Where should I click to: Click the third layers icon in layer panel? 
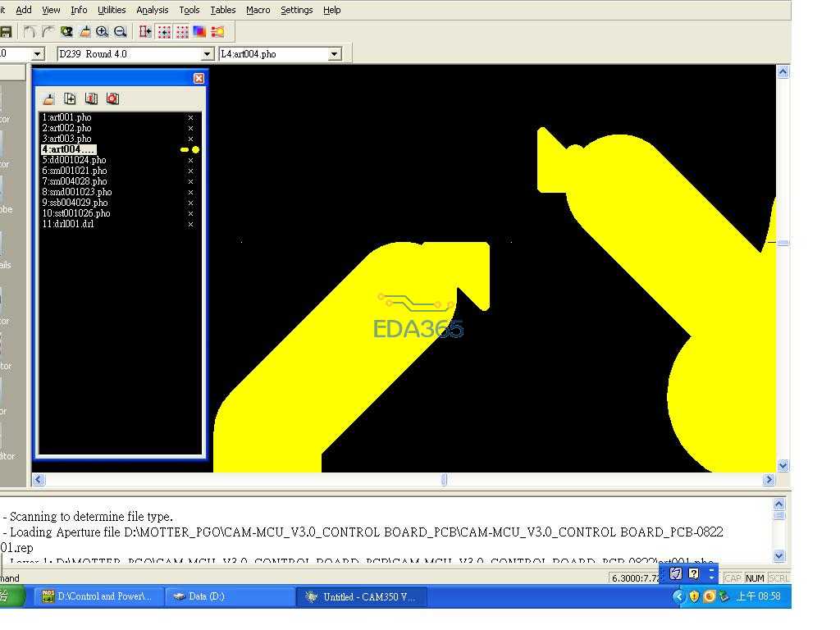coord(92,98)
